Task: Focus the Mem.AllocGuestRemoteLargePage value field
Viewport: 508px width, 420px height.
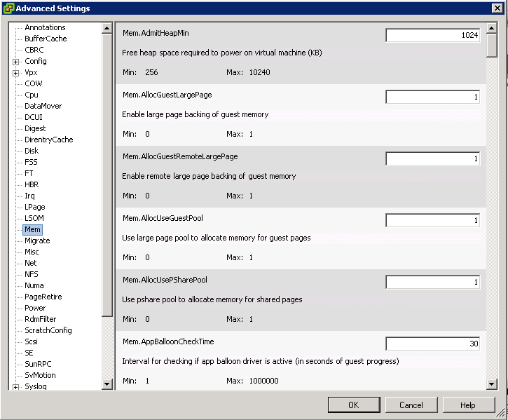Action: [x=432, y=158]
